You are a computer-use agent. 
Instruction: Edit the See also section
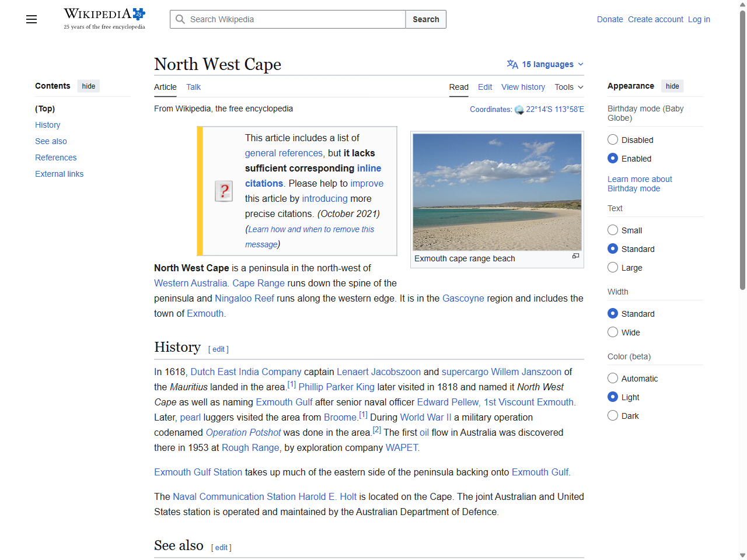pos(222,547)
